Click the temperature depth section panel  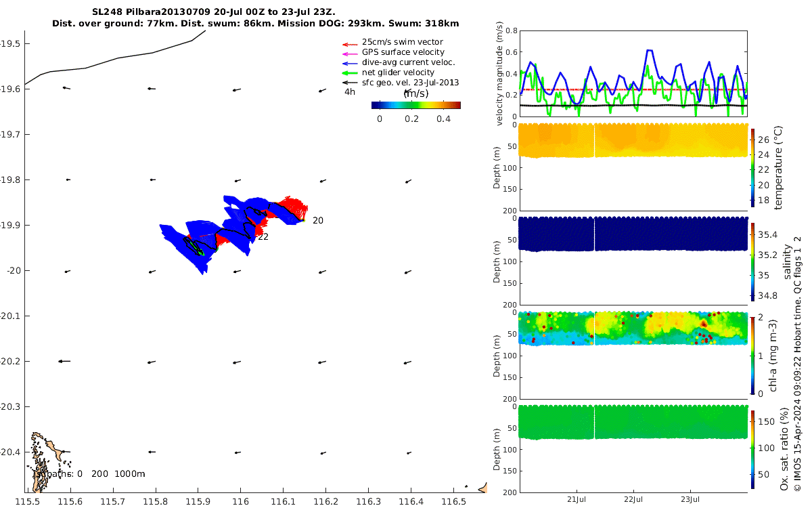[x=632, y=166]
